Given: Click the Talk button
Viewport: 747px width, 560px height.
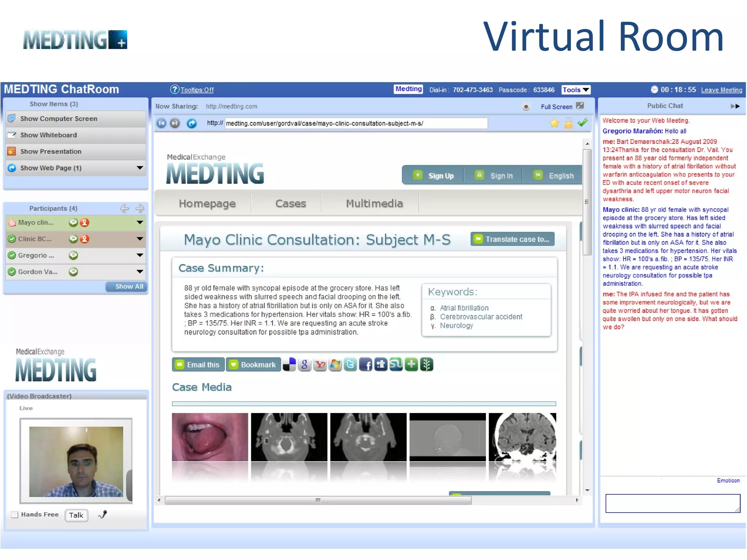Looking at the screenshot, I should [x=76, y=515].
